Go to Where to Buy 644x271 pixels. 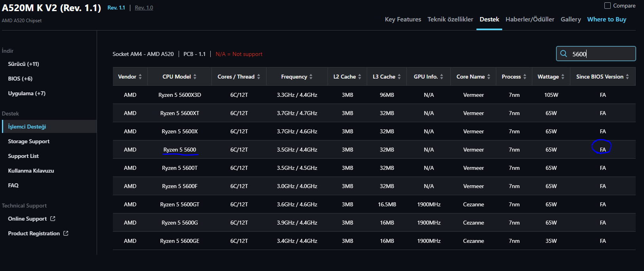(x=607, y=19)
